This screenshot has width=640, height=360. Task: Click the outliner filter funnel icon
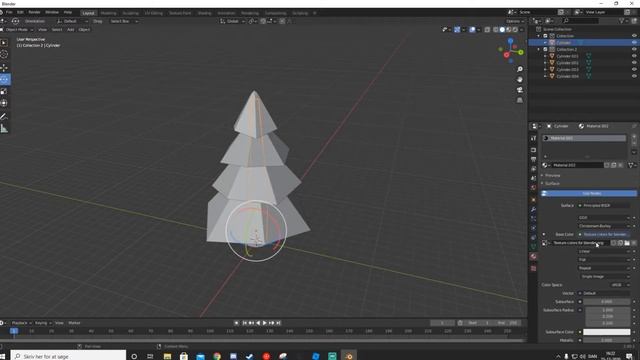pos(622,21)
